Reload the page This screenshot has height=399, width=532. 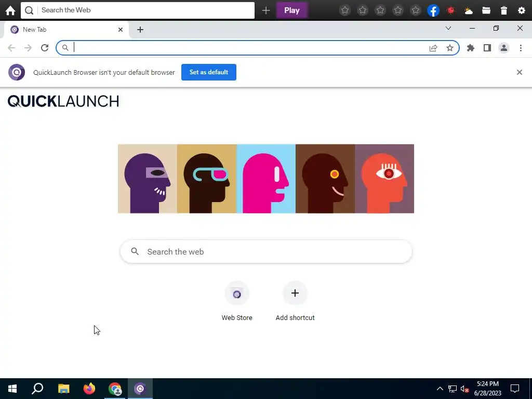tap(45, 48)
